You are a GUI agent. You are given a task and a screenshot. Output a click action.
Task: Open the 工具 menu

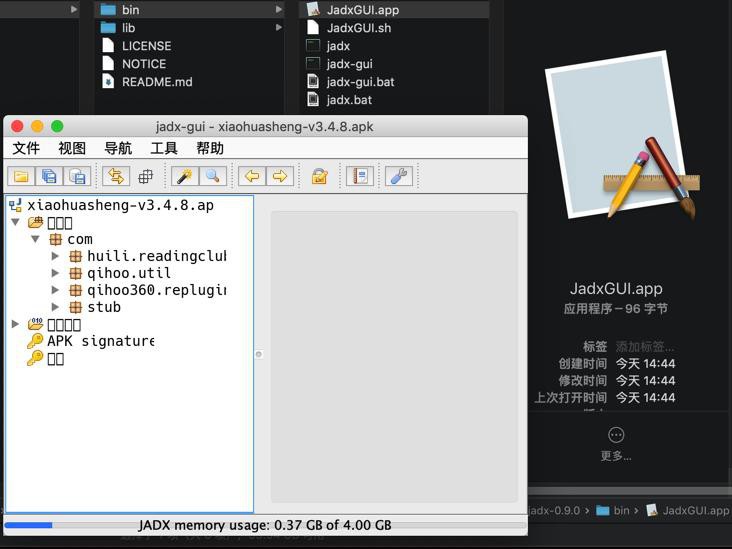pos(164,148)
